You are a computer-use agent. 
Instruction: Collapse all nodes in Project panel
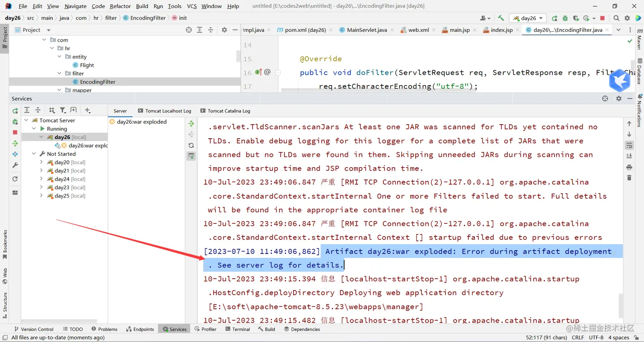[210, 30]
